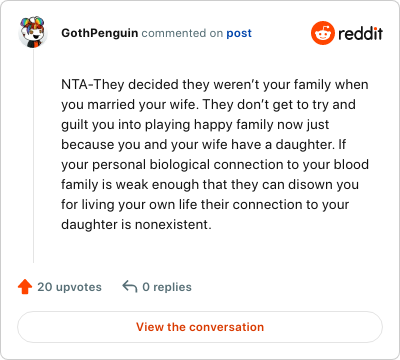Click the reddit wordmark text
Image resolution: width=400 pixels, height=360 pixels.
coord(360,33)
